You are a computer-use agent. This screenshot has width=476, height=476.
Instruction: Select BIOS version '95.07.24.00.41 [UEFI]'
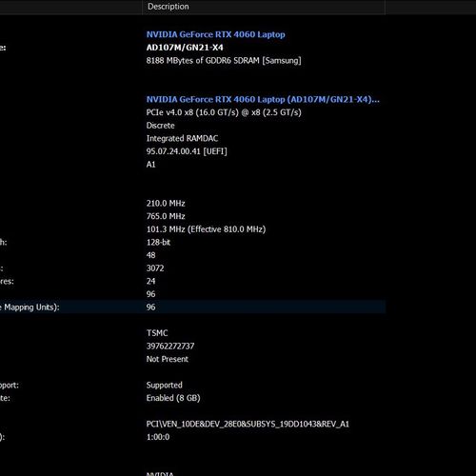187,151
